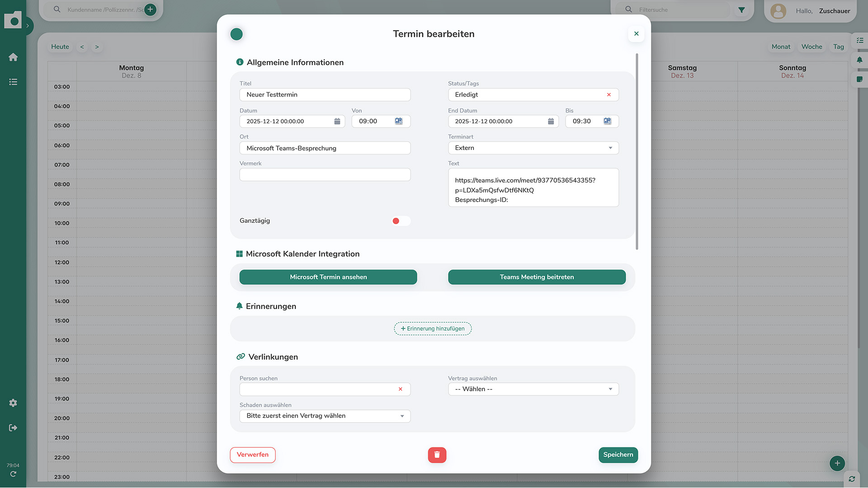Viewport: 868px width, 488px height.
Task: Open the time picker next to the Von field
Action: (x=398, y=121)
